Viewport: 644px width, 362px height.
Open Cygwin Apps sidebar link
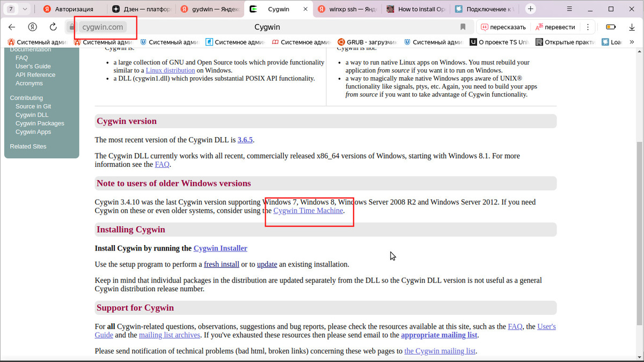click(33, 132)
